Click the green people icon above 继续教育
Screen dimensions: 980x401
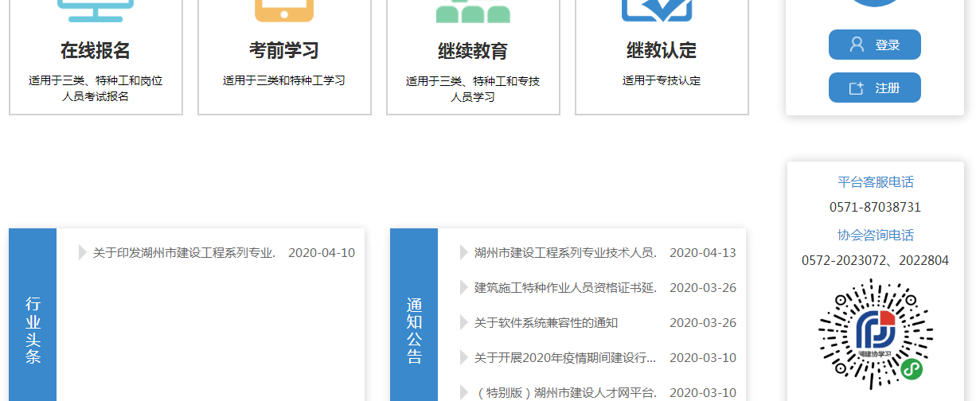click(473, 11)
